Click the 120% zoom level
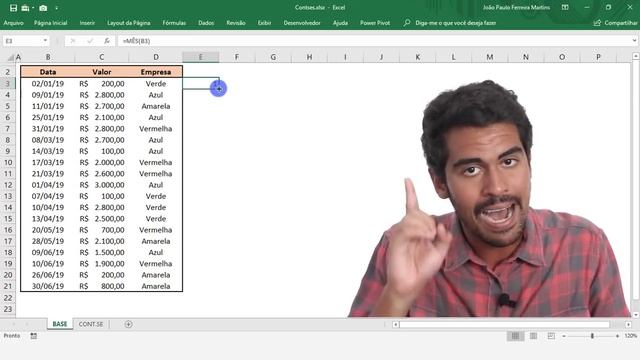Viewport: 640px width, 360px height. tap(631, 336)
